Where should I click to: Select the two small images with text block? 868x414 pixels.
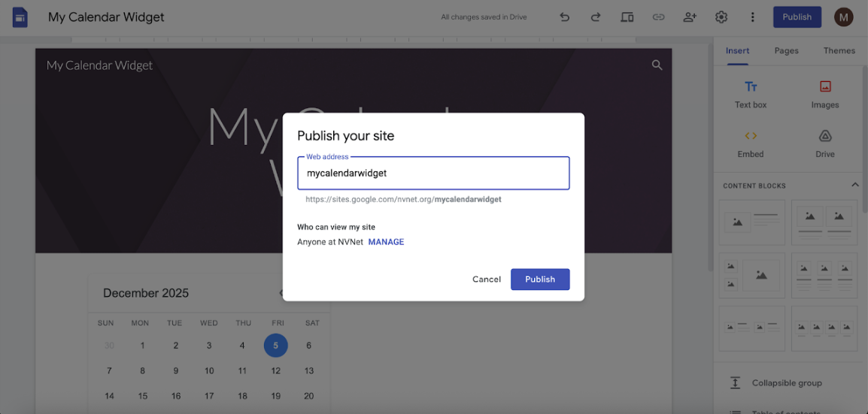coord(751,328)
